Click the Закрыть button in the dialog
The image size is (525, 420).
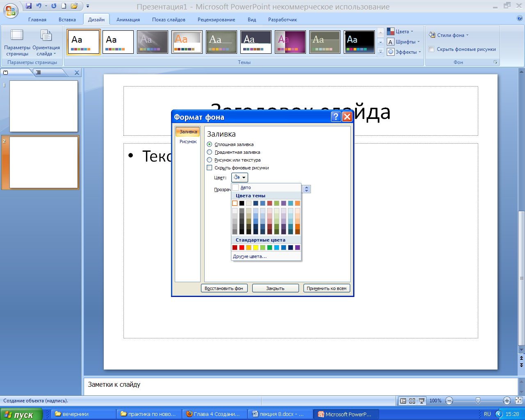pyautogui.click(x=275, y=288)
